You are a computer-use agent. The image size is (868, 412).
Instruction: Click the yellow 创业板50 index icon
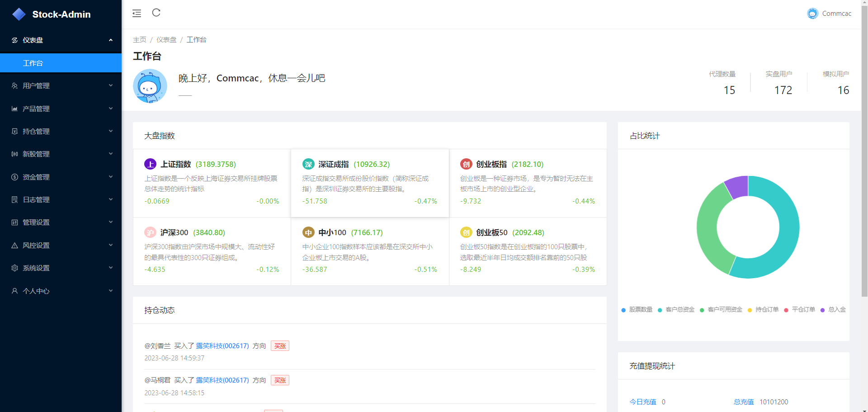click(466, 232)
